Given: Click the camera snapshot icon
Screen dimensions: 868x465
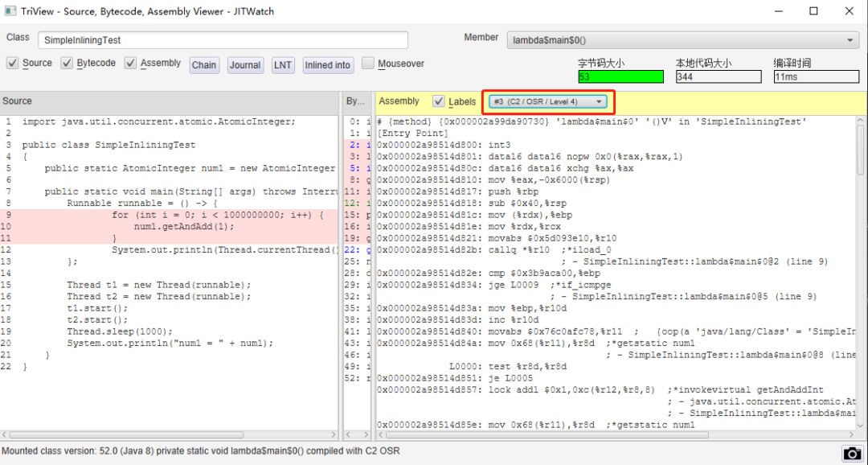Looking at the screenshot, I should pos(852,453).
